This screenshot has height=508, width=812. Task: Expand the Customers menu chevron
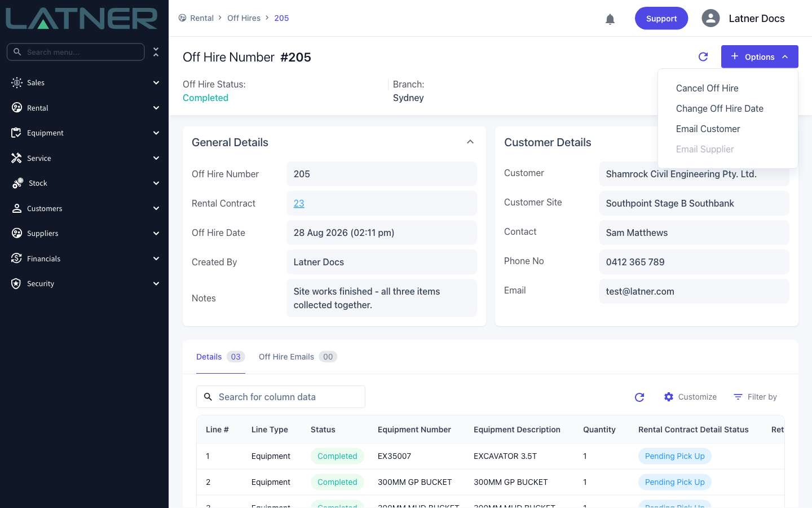coord(156,208)
